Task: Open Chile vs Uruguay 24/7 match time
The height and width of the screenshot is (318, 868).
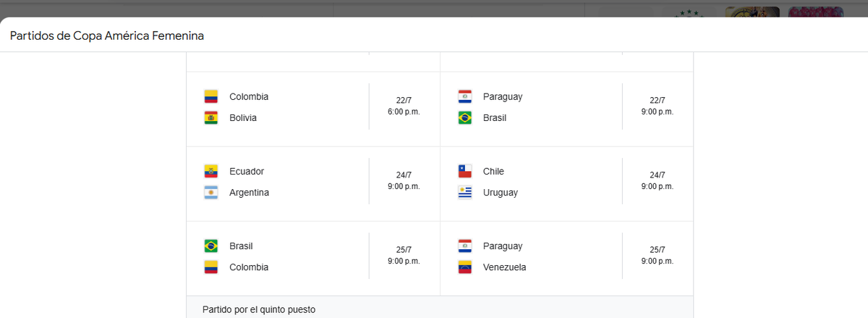Action: tap(657, 181)
